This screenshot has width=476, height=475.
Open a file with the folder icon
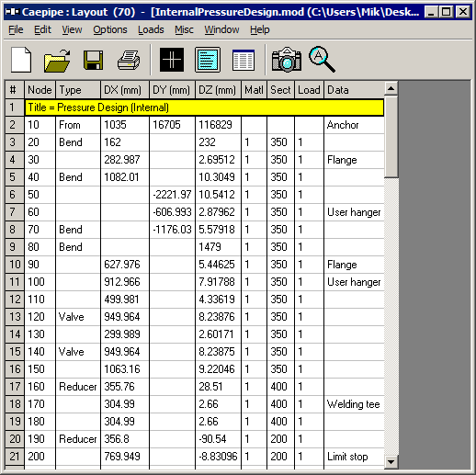coord(57,61)
